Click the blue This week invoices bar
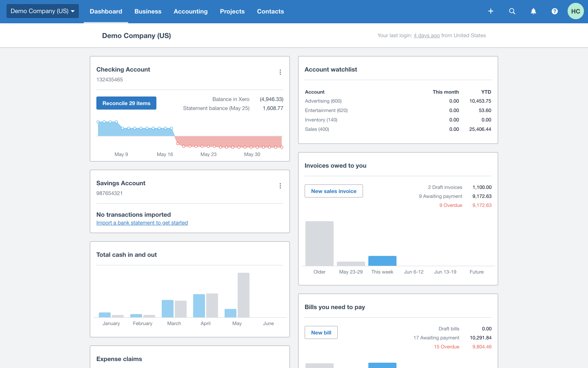The image size is (588, 368). coord(382,261)
